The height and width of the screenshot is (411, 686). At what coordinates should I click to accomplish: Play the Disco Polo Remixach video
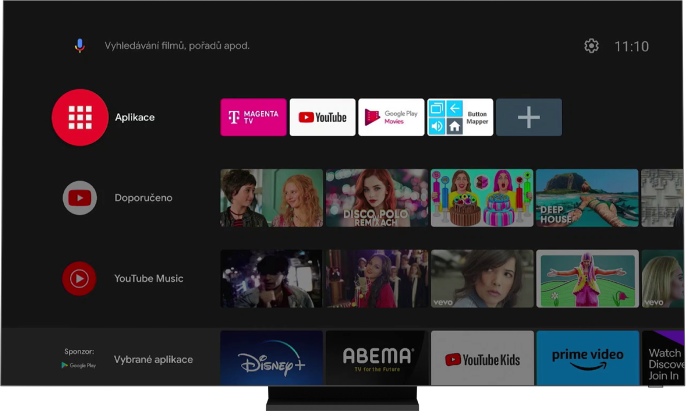click(377, 198)
